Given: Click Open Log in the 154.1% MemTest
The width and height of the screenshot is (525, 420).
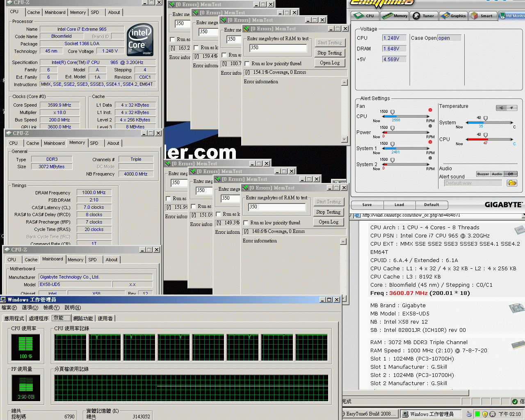Looking at the screenshot, I should tap(329, 63).
